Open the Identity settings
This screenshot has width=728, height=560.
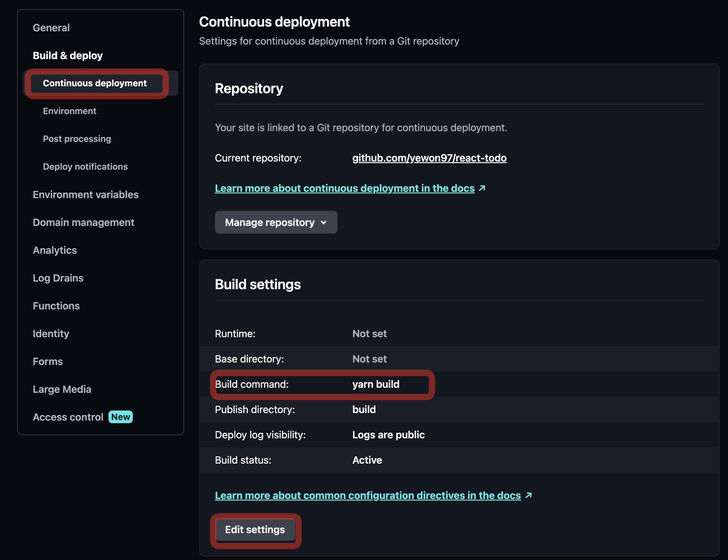click(51, 333)
